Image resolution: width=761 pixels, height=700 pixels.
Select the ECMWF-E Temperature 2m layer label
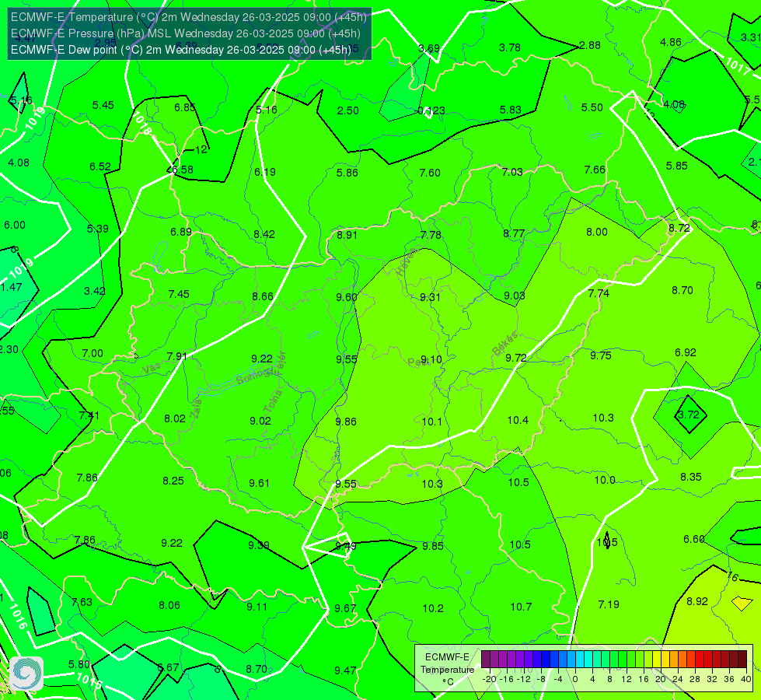click(x=188, y=17)
